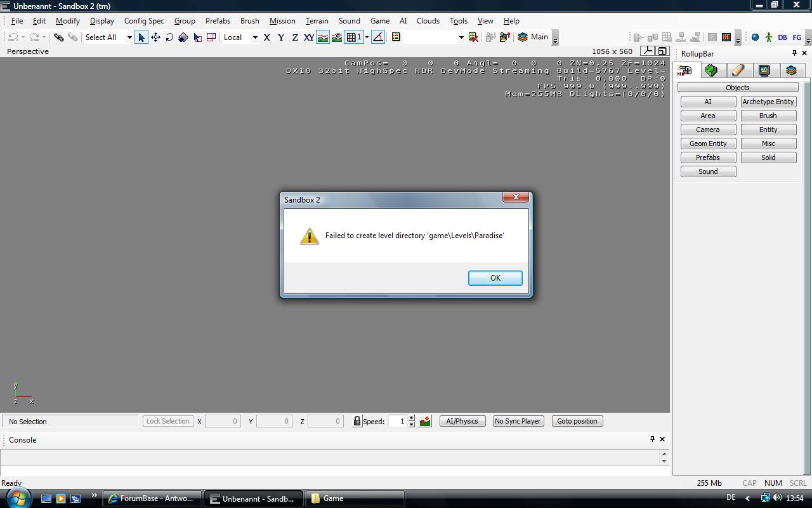Toggle Follow Terrain mode

click(323, 37)
